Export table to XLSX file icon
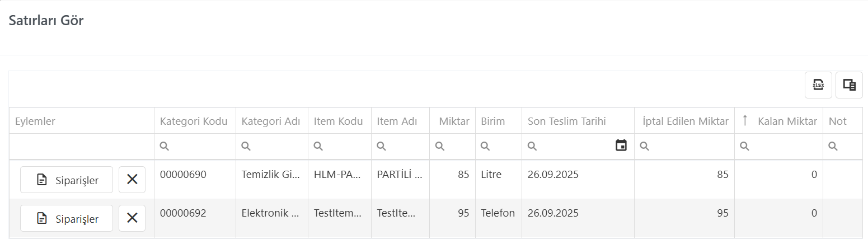Image resolution: width=868 pixels, height=244 pixels. pos(818,85)
